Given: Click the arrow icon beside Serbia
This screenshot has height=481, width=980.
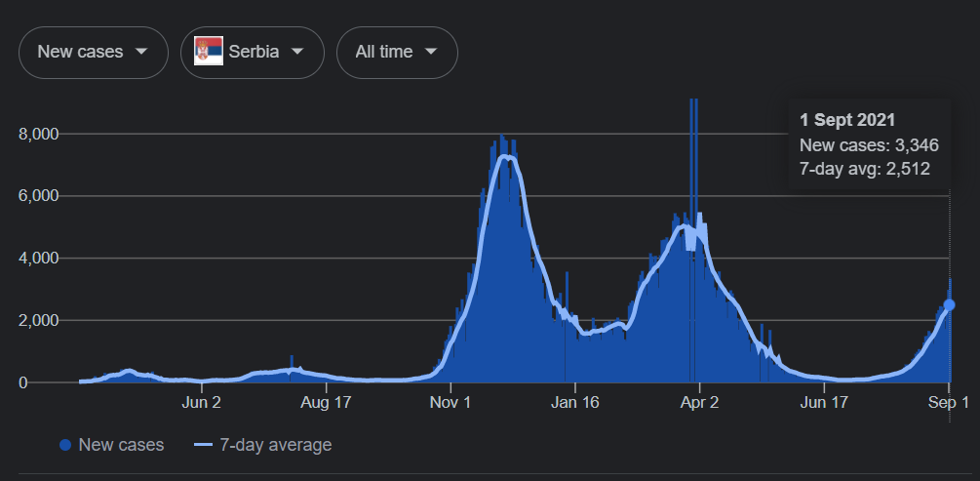Looking at the screenshot, I should (298, 52).
